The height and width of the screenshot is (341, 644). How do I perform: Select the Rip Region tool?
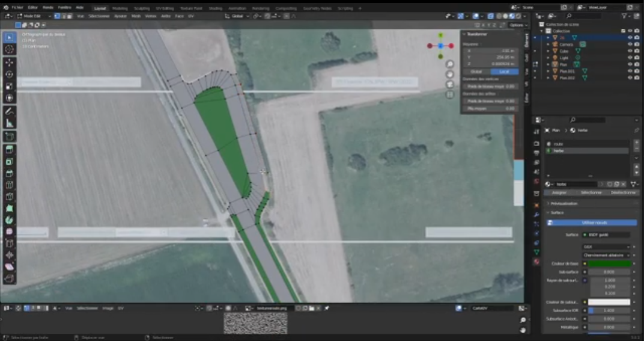point(10,279)
